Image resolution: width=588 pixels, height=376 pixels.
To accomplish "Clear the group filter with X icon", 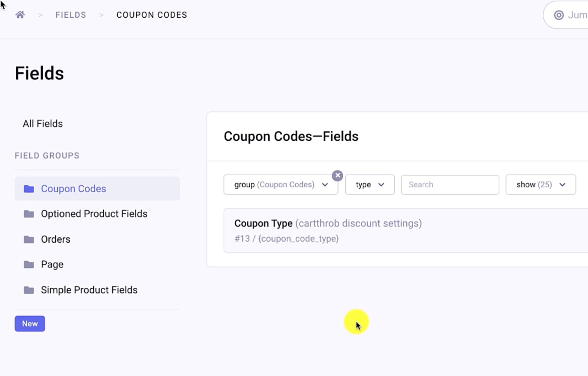I will (337, 176).
